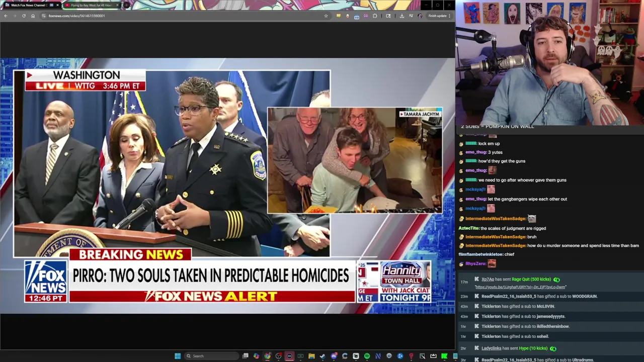The width and height of the screenshot is (644, 362).
Task: Open File Explorer from the taskbar
Action: [x=311, y=356]
